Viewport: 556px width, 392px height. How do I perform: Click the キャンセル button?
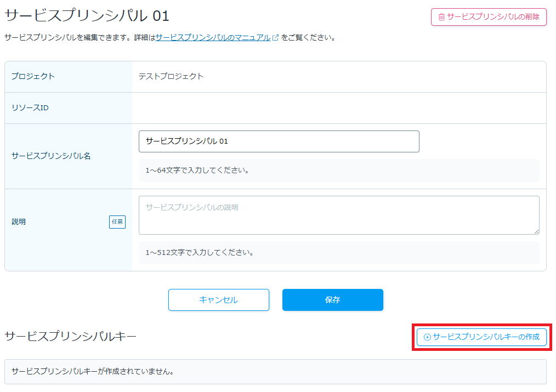[218, 300]
